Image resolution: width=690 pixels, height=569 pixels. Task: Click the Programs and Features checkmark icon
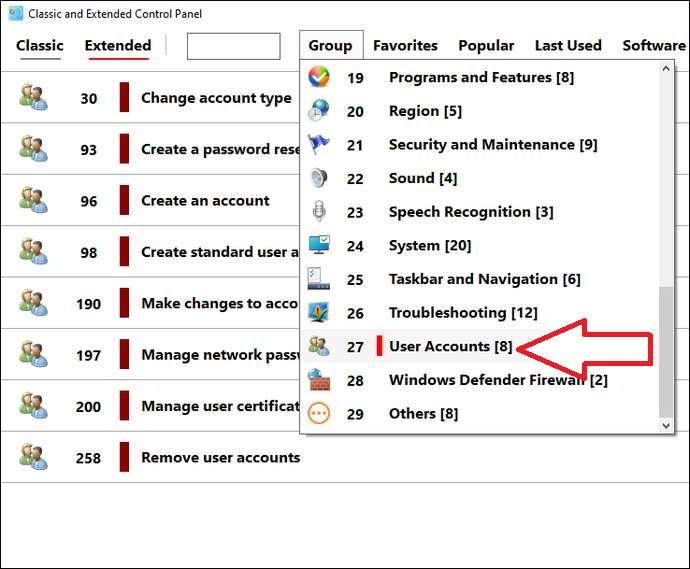[319, 77]
